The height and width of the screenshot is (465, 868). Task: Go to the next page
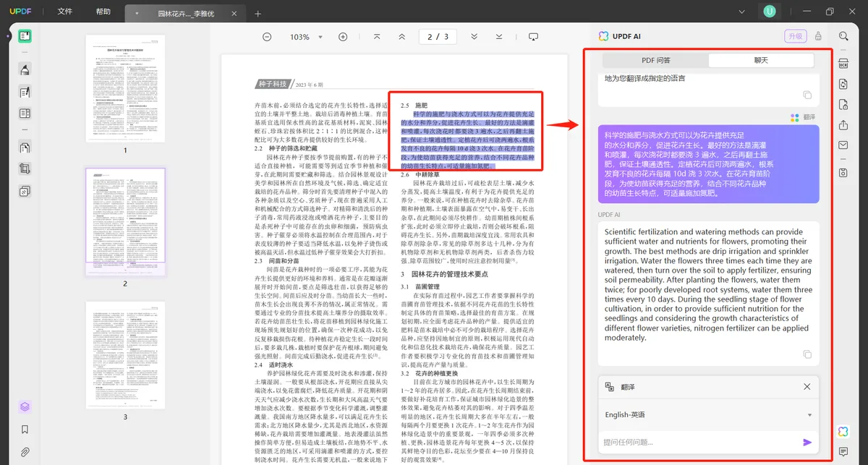click(474, 37)
